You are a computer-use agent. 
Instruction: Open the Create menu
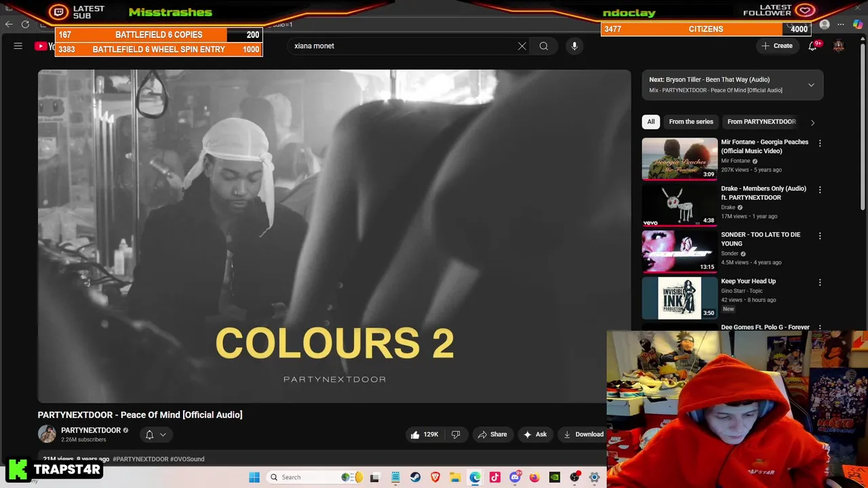click(777, 46)
